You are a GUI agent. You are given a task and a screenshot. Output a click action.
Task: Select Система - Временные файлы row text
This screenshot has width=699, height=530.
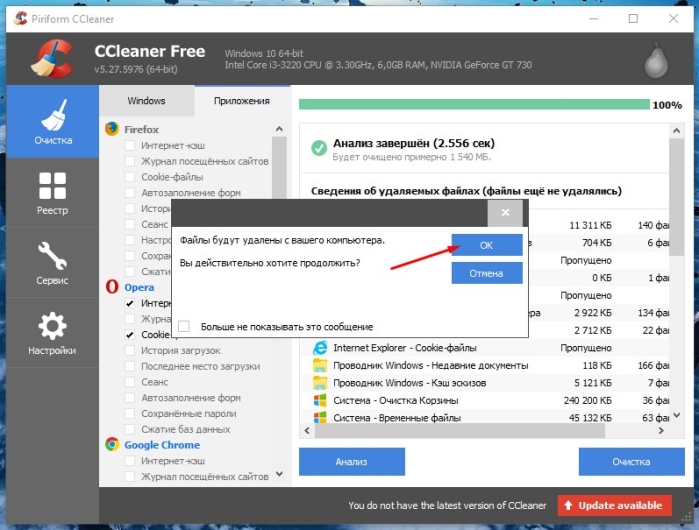point(397,418)
